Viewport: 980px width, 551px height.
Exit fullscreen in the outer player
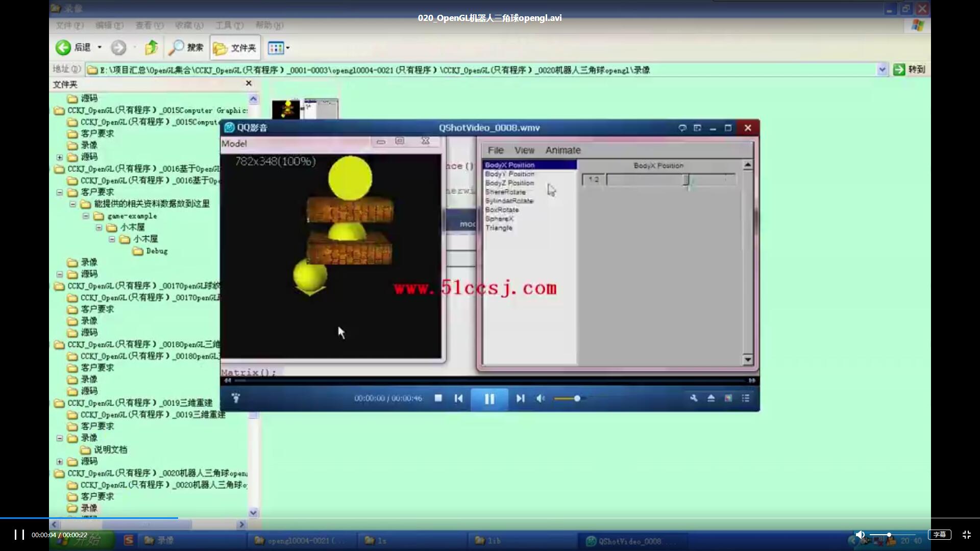tap(967, 535)
